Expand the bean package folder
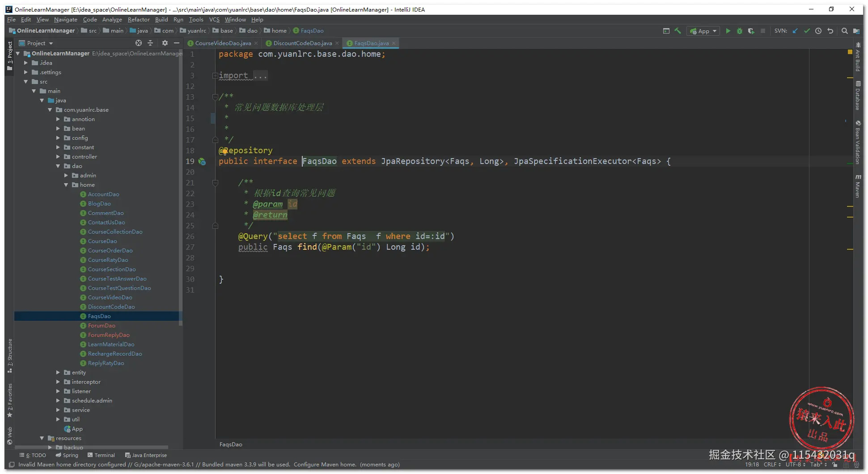The width and height of the screenshot is (868, 474). (x=58, y=129)
